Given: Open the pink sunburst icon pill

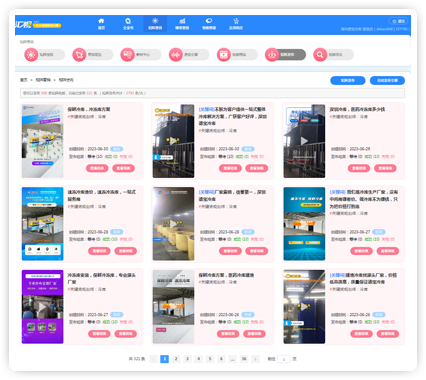Looking at the screenshot, I should [x=44, y=55].
